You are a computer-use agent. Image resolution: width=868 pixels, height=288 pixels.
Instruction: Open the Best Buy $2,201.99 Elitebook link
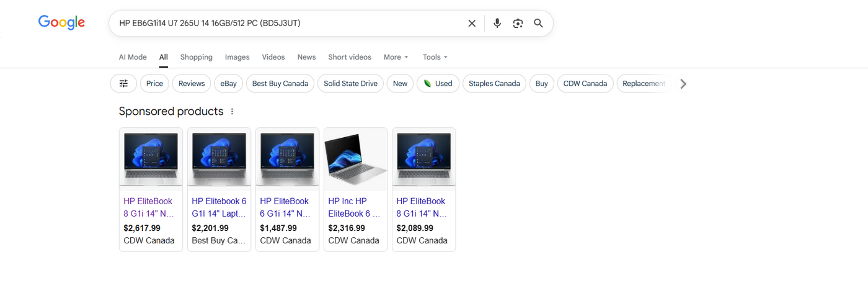219,207
